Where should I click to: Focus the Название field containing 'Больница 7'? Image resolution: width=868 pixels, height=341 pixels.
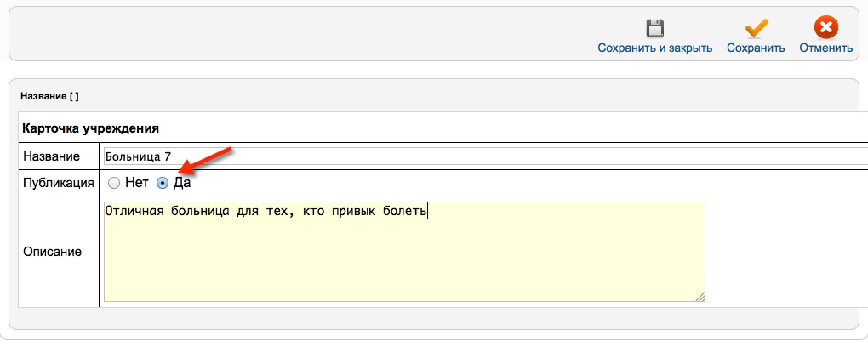(x=485, y=156)
